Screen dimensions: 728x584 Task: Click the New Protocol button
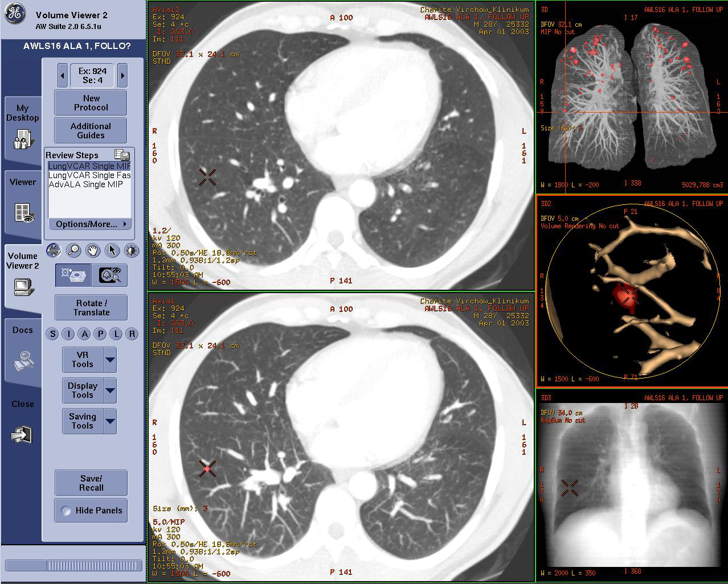click(x=90, y=102)
